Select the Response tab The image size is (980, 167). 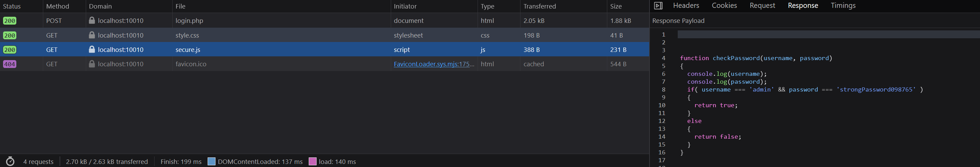[x=803, y=5]
